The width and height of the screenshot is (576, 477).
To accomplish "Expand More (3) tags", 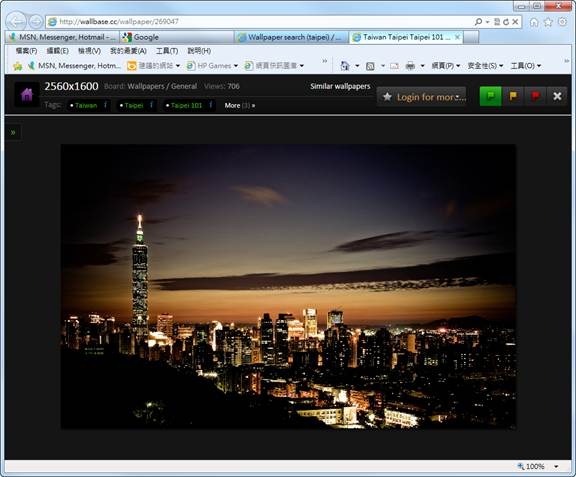I will click(x=240, y=105).
